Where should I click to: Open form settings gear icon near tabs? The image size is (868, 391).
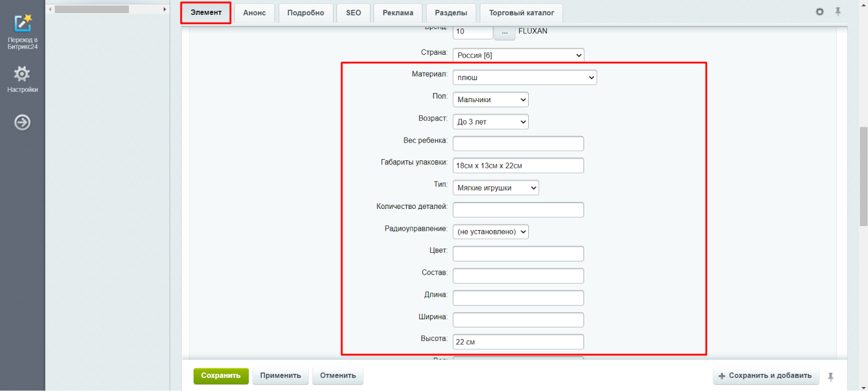pyautogui.click(x=820, y=11)
